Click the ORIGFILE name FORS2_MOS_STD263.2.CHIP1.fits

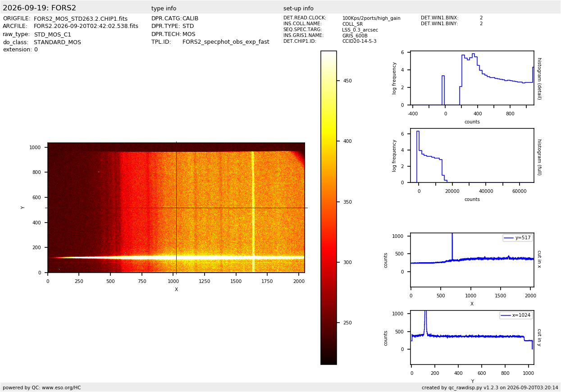coord(81,19)
